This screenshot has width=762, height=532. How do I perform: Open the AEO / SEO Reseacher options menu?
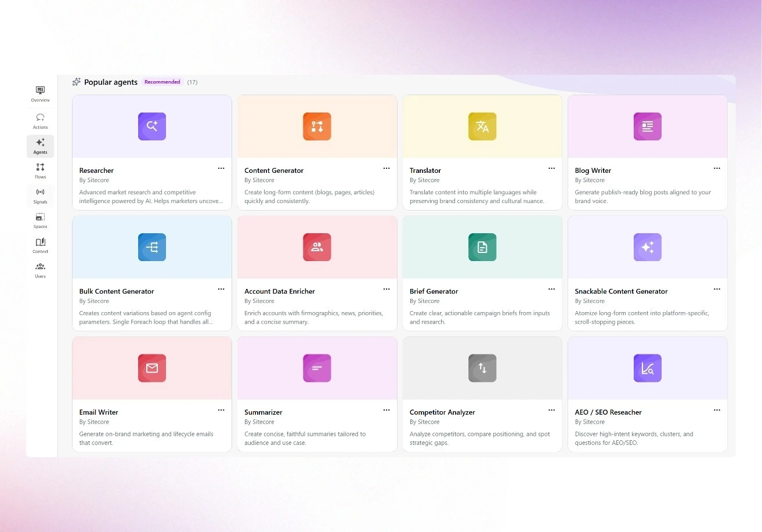717,410
